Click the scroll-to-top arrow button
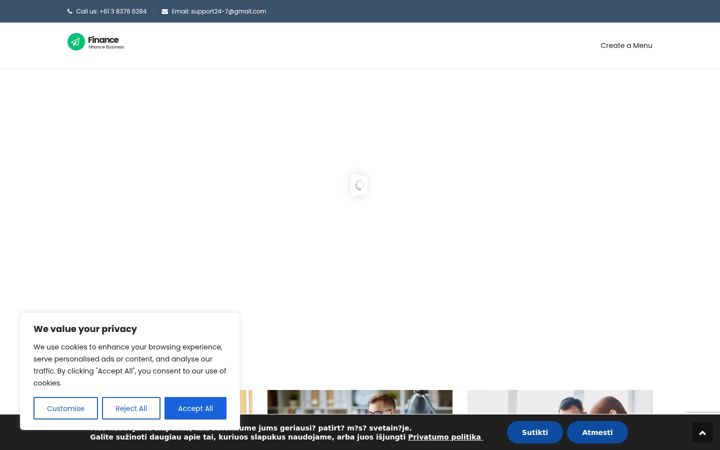Viewport: 720px width, 450px height. pyautogui.click(x=702, y=433)
